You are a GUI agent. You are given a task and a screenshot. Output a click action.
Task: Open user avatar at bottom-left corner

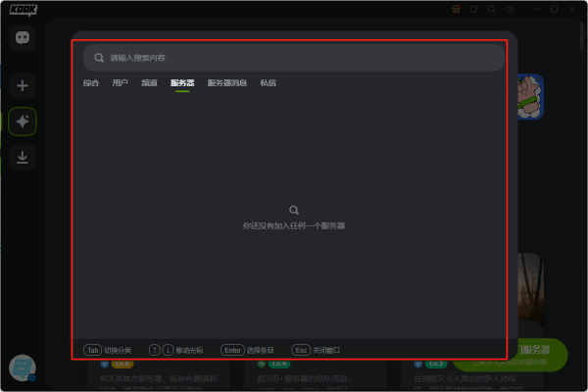(22, 367)
